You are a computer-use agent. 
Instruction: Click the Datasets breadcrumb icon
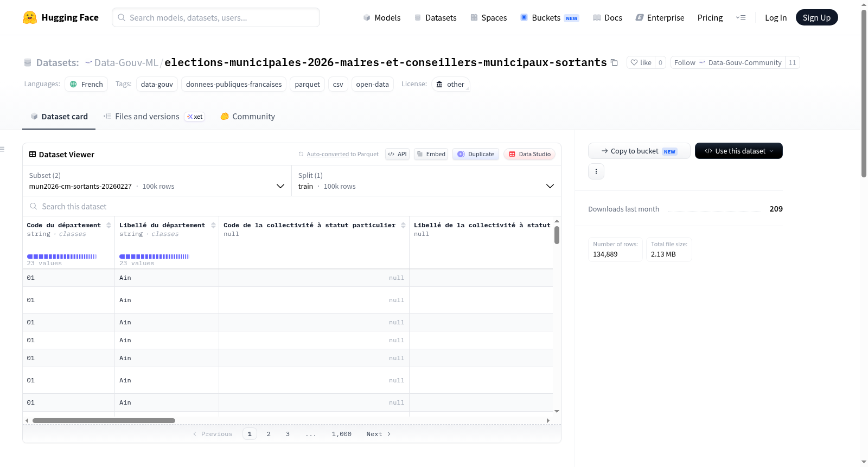coord(28,62)
